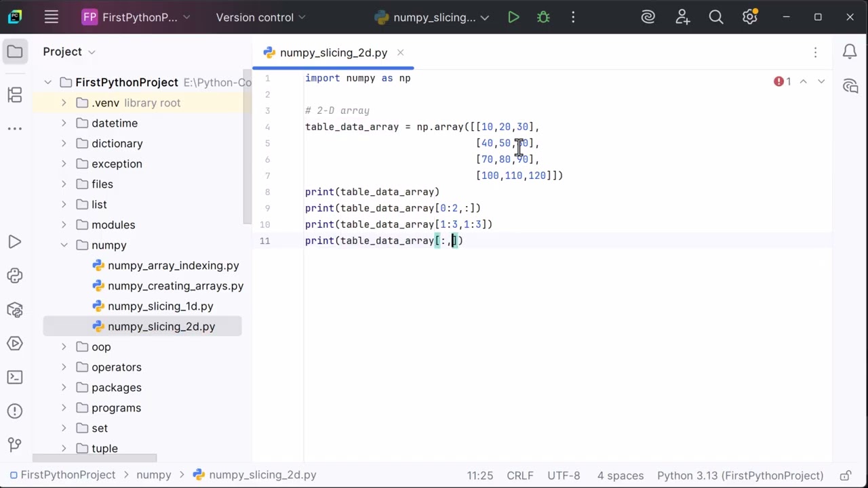The image size is (868, 488).
Task: Click numpy breadcrumb in status bar
Action: pos(154,475)
